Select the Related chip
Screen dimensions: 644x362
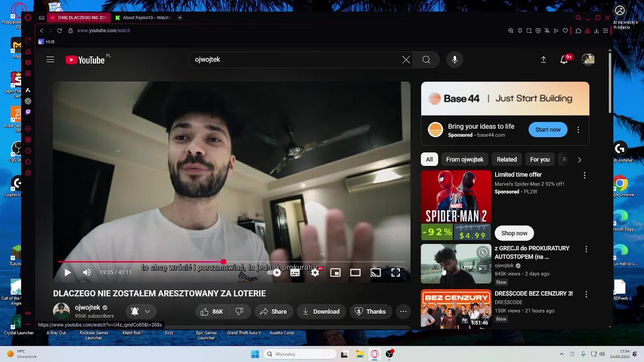pos(507,159)
